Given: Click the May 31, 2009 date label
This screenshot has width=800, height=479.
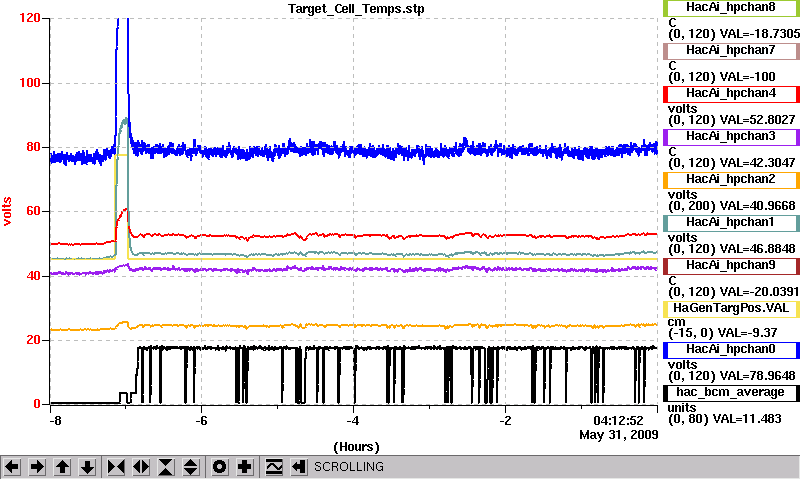Looking at the screenshot, I should [618, 435].
